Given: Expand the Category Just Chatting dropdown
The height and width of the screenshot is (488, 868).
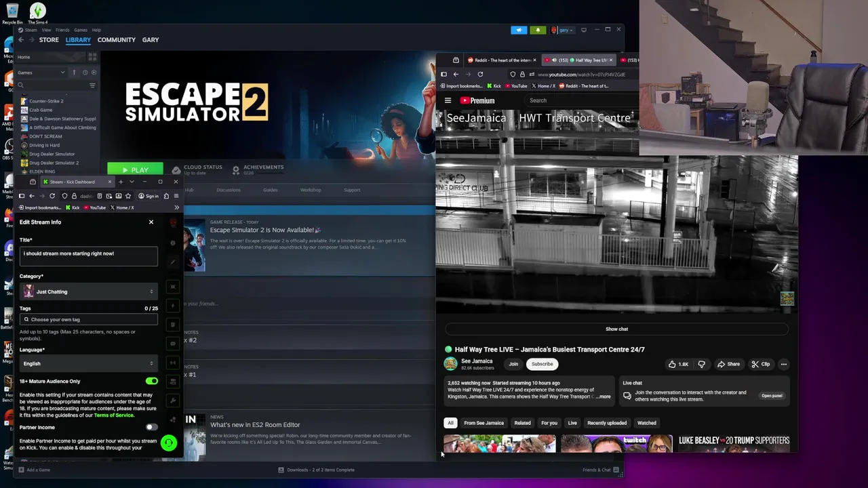Looking at the screenshot, I should (x=89, y=291).
